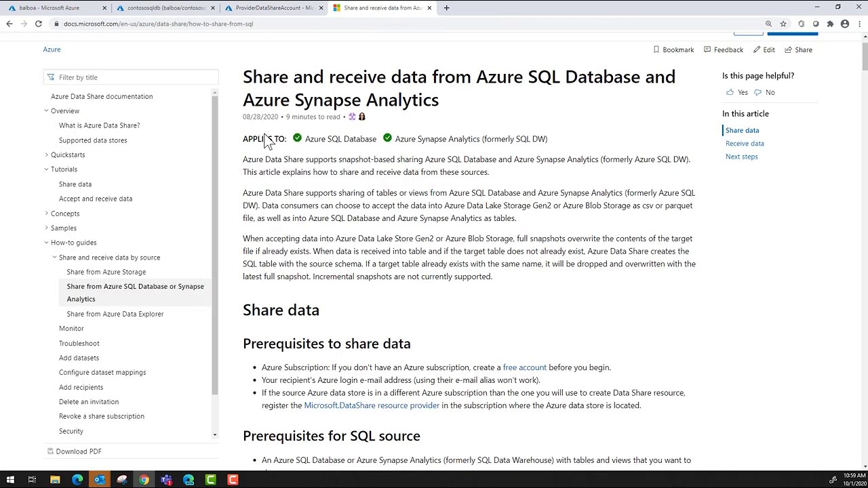Click Edit with the pencil icon
The width and height of the screenshot is (868, 488).
(x=764, y=49)
